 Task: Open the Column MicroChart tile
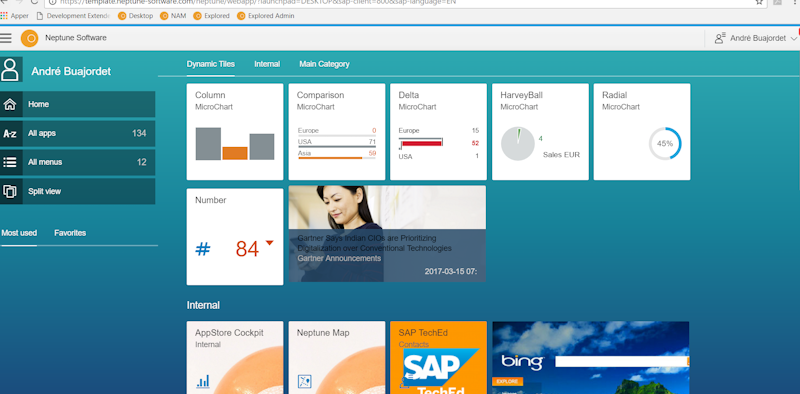[235, 132]
